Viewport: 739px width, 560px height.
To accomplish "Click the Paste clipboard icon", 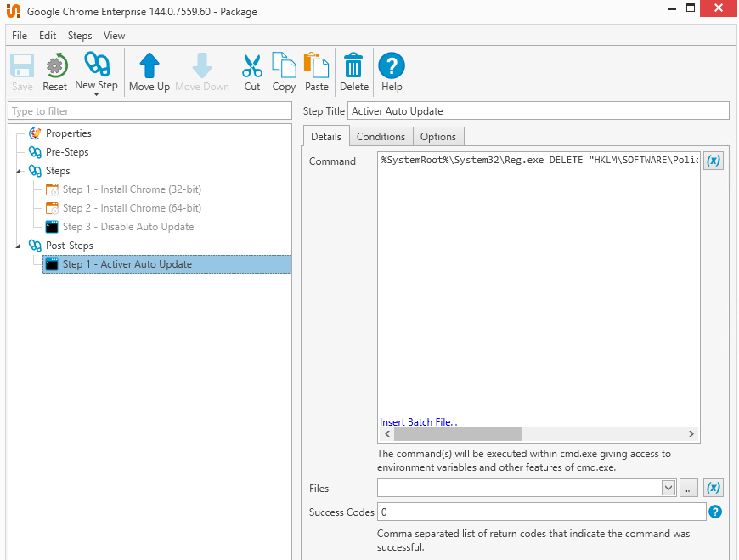I will (x=316, y=65).
